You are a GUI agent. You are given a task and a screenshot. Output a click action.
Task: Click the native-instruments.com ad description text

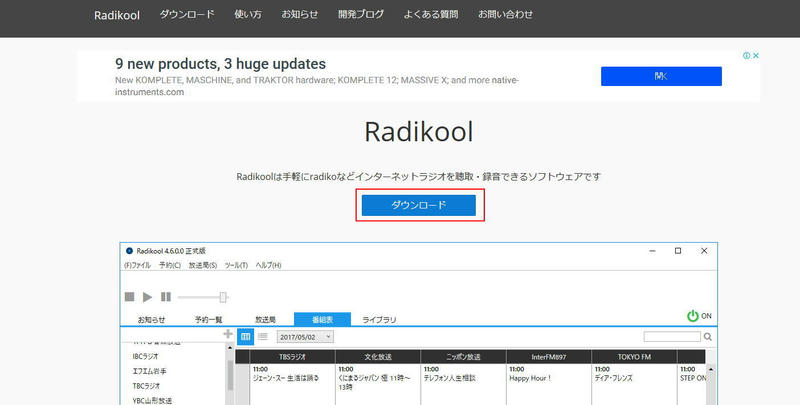coord(317,86)
